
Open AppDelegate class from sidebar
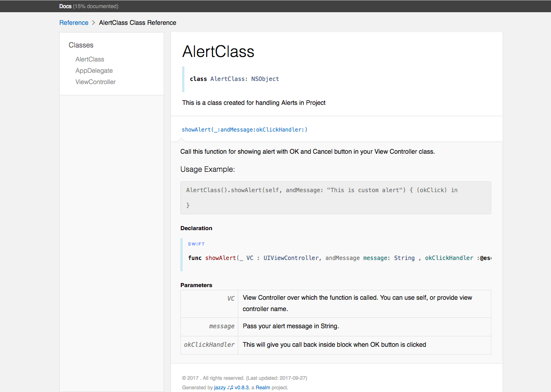coord(94,71)
